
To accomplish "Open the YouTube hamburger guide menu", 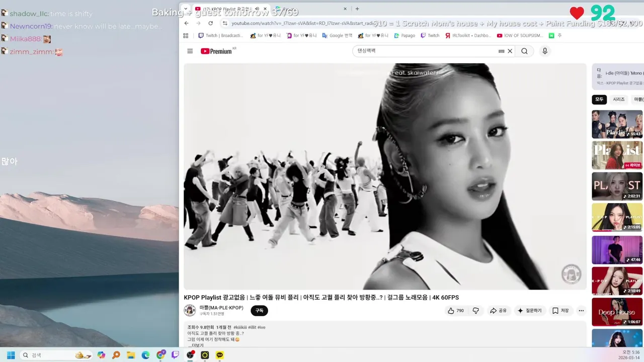I will point(190,51).
